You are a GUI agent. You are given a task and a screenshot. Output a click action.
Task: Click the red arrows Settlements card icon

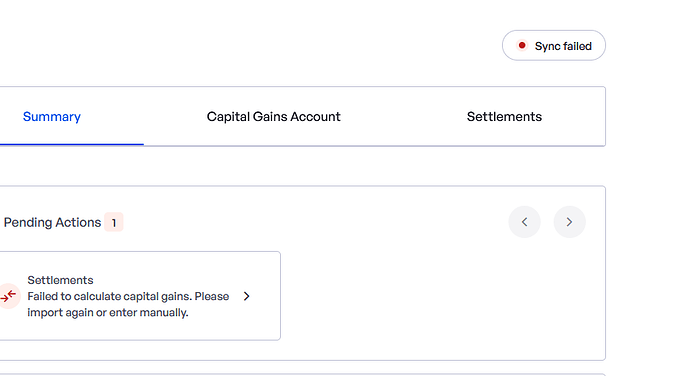click(x=8, y=296)
